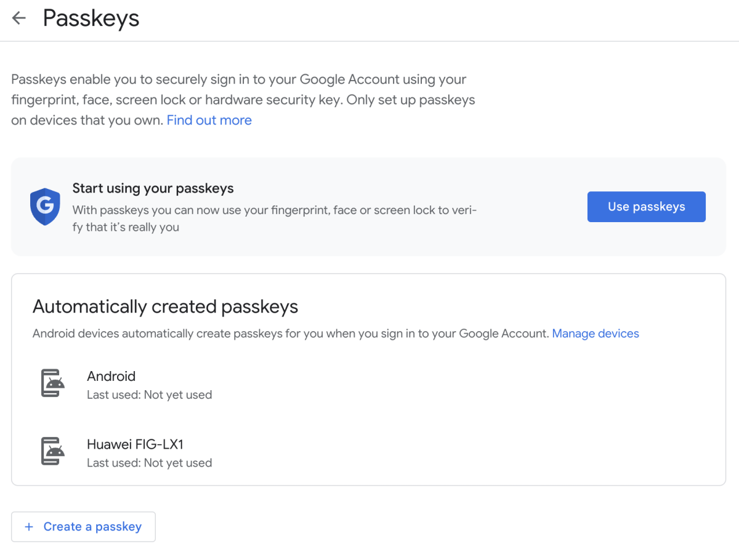Click the Google shield icon
The image size is (739, 560).
coord(45,206)
